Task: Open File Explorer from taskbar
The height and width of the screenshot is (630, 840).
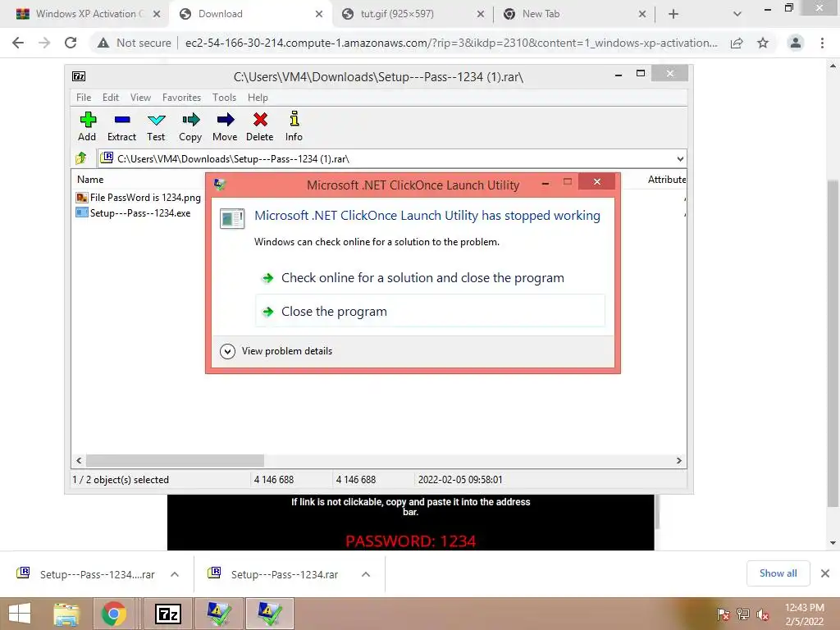Action: 66,614
